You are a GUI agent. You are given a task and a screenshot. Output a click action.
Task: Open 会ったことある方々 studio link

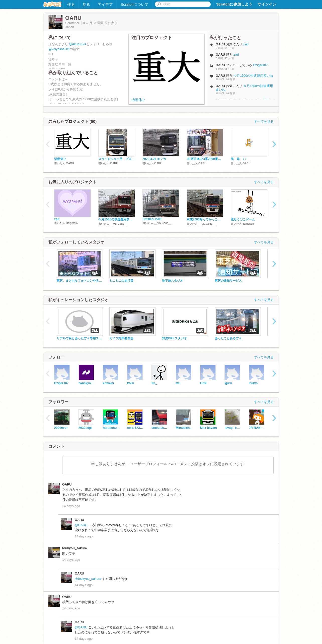[228, 338]
